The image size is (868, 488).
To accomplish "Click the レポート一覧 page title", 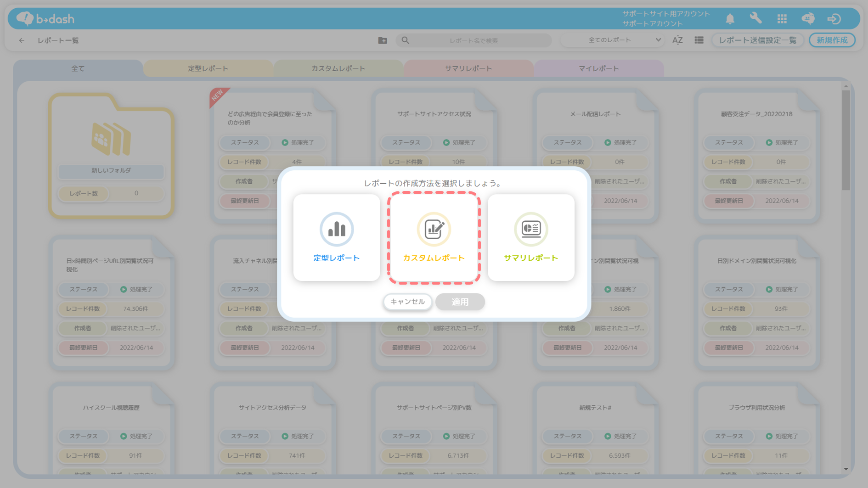I will [58, 40].
